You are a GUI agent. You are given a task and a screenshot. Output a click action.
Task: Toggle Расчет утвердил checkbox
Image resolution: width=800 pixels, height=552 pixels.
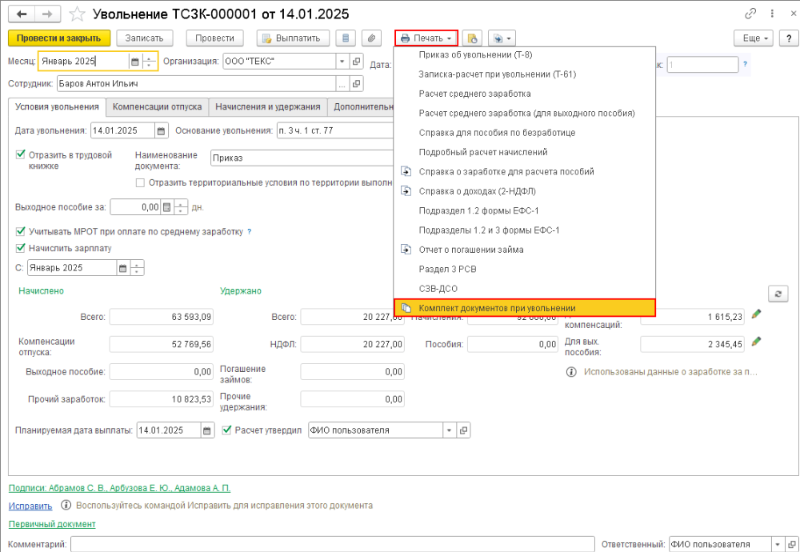point(227,431)
